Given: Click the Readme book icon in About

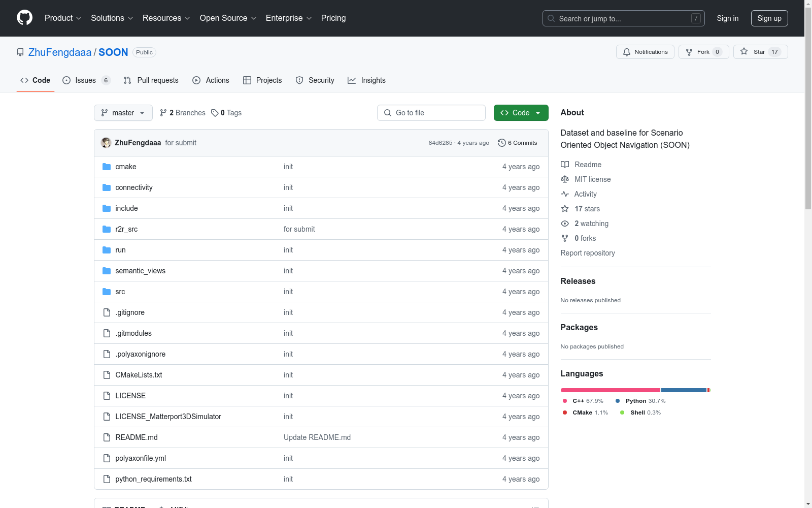Looking at the screenshot, I should (x=565, y=165).
